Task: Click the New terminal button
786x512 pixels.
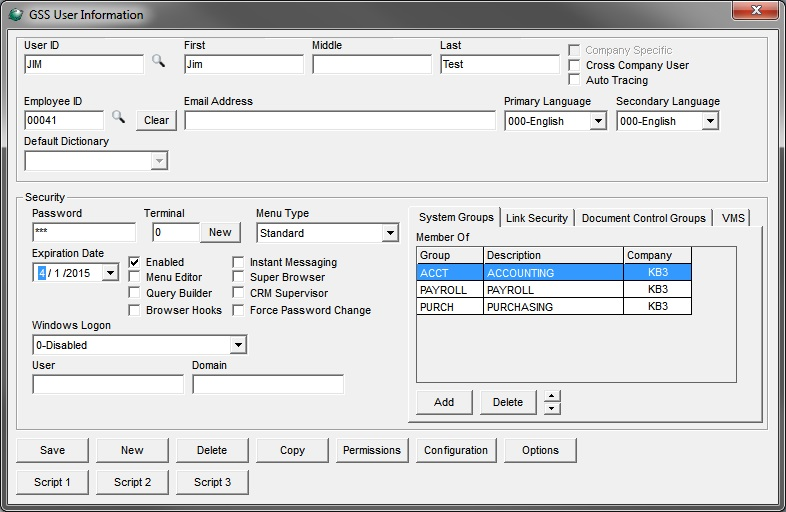Action: point(220,232)
